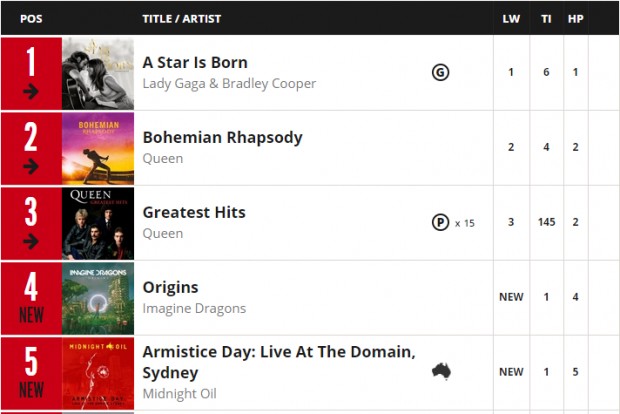Screen dimensions: 620x414
Task: Click the Platinum certification icon for Greatest Hits
Action: (440, 222)
